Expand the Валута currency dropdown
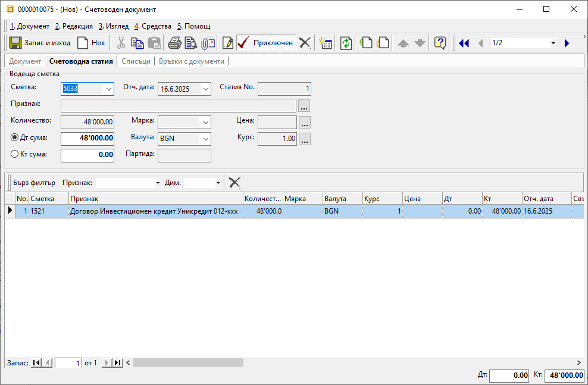 coord(205,139)
